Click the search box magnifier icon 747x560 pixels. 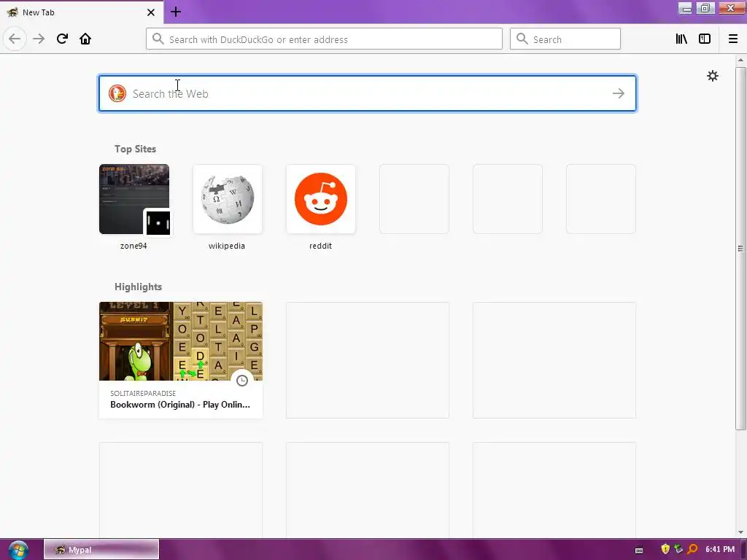(x=522, y=39)
